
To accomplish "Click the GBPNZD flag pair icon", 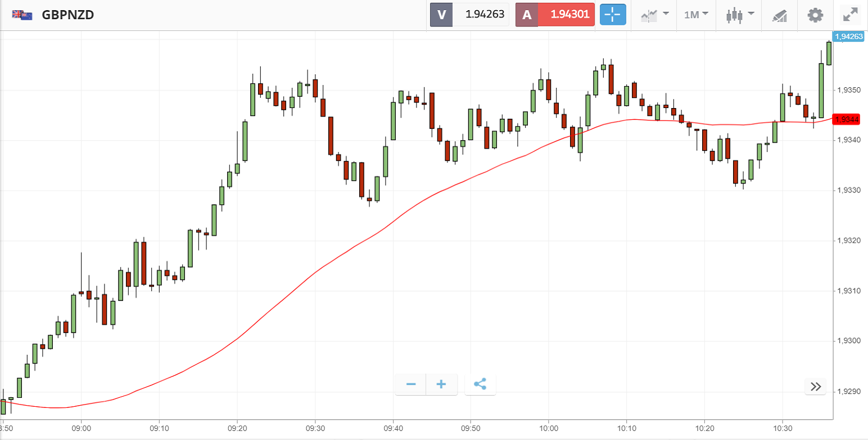I will pos(22,15).
